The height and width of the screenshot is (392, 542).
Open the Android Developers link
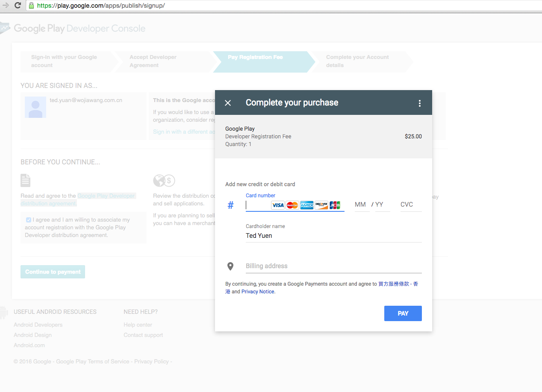click(38, 325)
